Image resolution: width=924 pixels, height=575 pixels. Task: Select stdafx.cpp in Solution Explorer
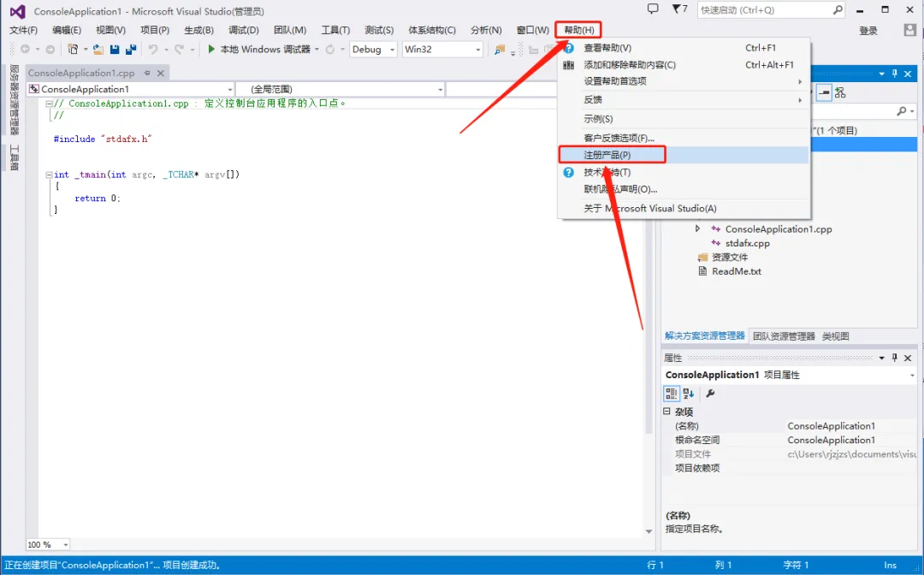pos(747,243)
